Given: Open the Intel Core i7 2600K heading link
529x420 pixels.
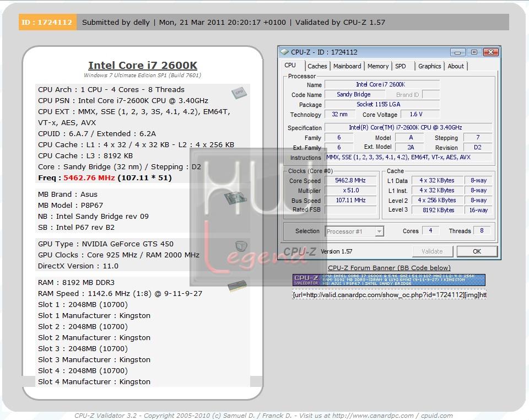Looking at the screenshot, I should point(143,65).
